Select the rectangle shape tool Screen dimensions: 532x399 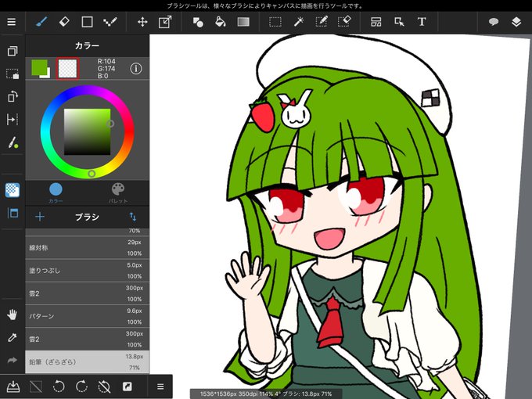[x=87, y=22]
